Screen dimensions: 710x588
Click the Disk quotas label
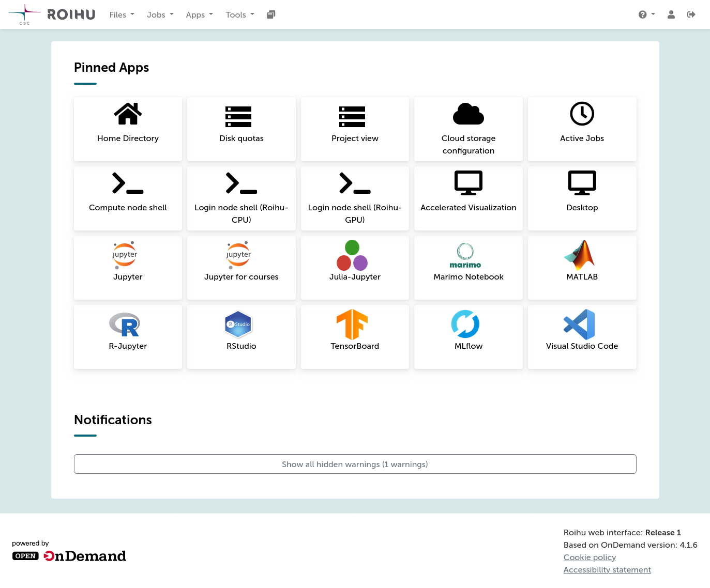241,138
